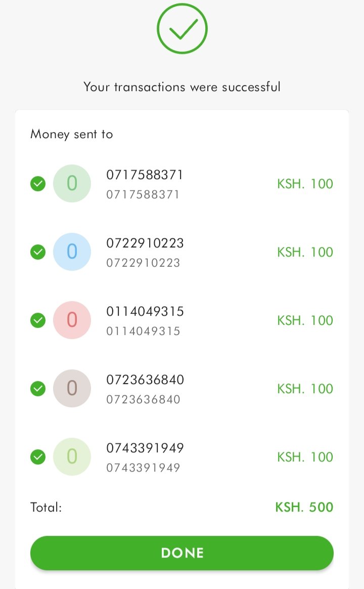Click red avatar for 0114049315

coord(72,320)
